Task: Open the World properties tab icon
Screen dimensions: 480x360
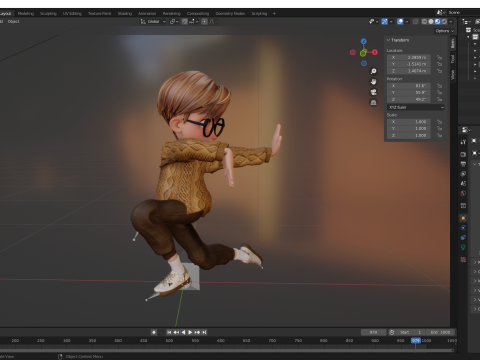Action: 463,193
